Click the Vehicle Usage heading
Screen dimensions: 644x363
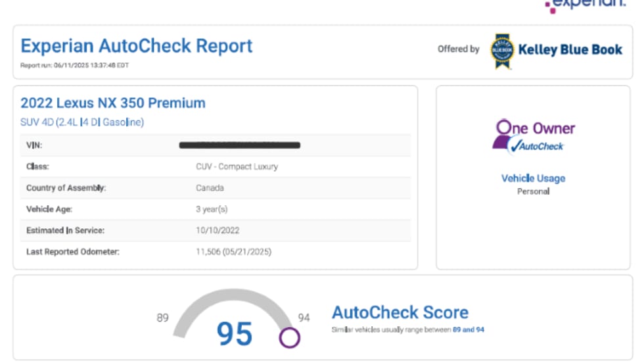pyautogui.click(x=533, y=178)
